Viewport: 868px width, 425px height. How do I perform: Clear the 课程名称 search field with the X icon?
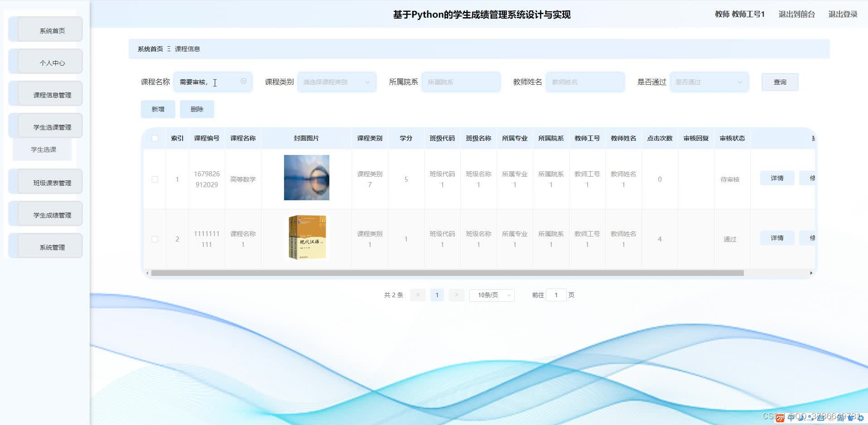(243, 81)
